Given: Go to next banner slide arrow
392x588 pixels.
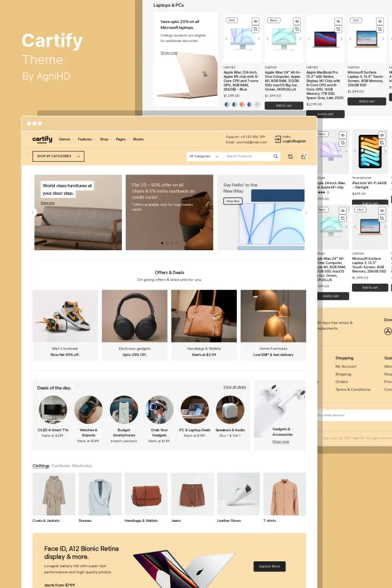Looking at the screenshot, I should coord(306,212).
